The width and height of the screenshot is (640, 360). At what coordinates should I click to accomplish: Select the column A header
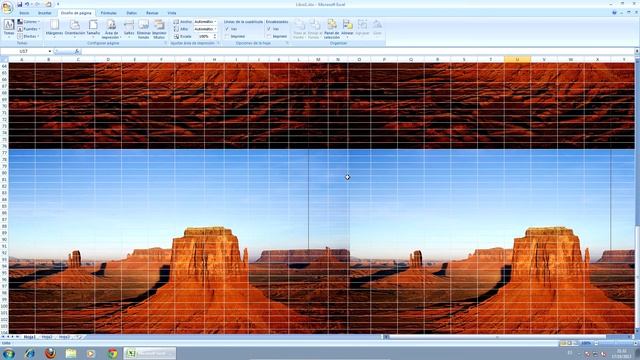coord(22,60)
